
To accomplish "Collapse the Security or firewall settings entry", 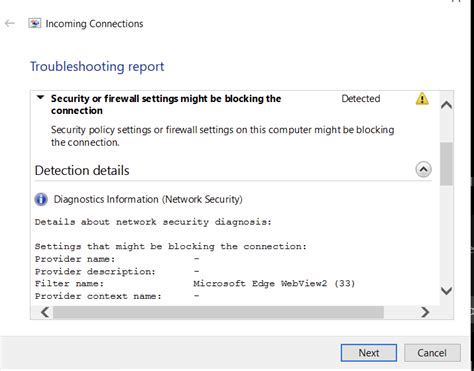I will point(40,98).
